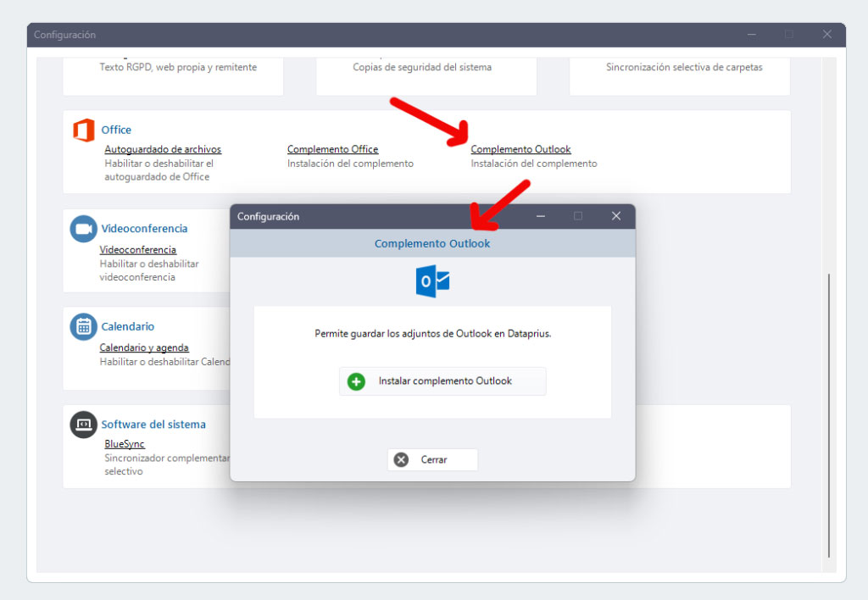Image resolution: width=868 pixels, height=600 pixels.
Task: Click the Complemento Outlook dialog header title
Action: coord(432,243)
